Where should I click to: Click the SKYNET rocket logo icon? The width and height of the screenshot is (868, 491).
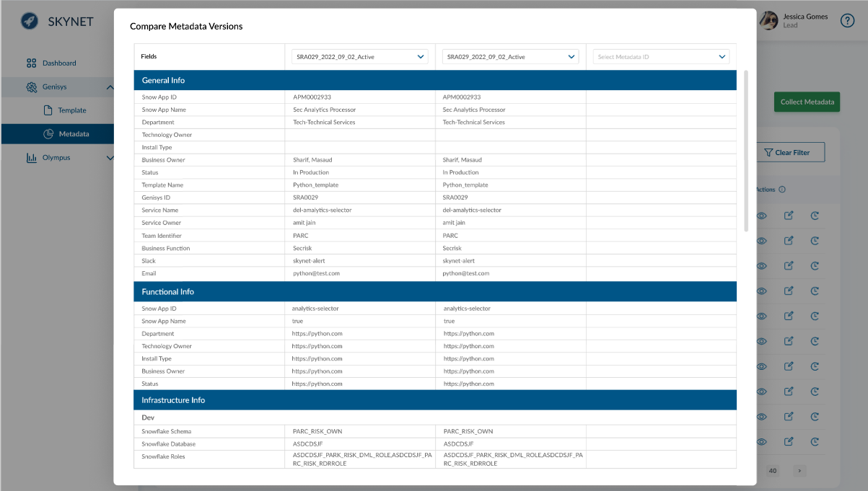[x=30, y=21]
